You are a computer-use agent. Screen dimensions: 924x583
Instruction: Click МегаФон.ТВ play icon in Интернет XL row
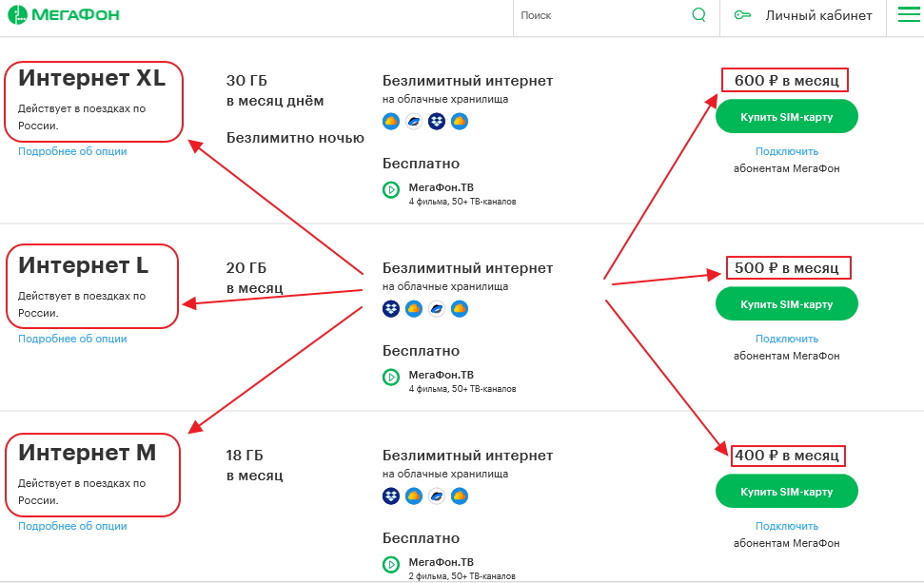pos(391,189)
